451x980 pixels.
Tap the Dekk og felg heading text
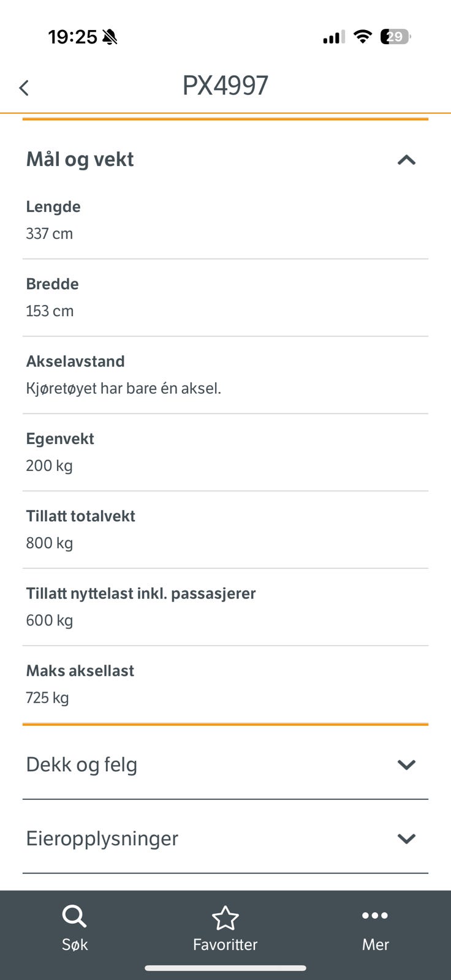[81, 764]
